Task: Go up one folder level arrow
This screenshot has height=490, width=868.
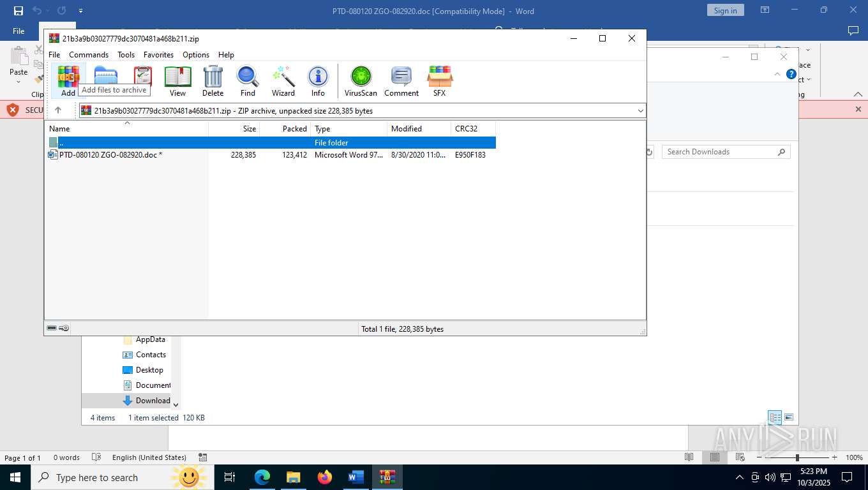Action: click(58, 110)
